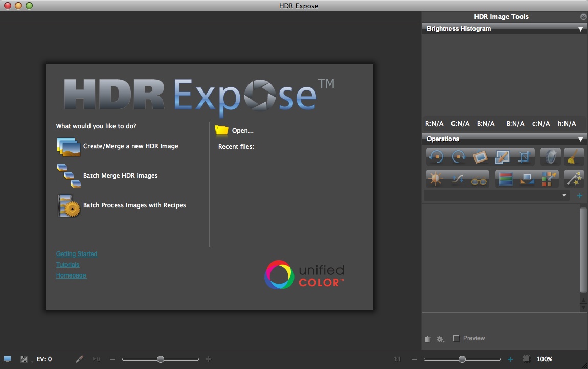Open the Tutorials link
The height and width of the screenshot is (369, 588).
[x=67, y=264]
